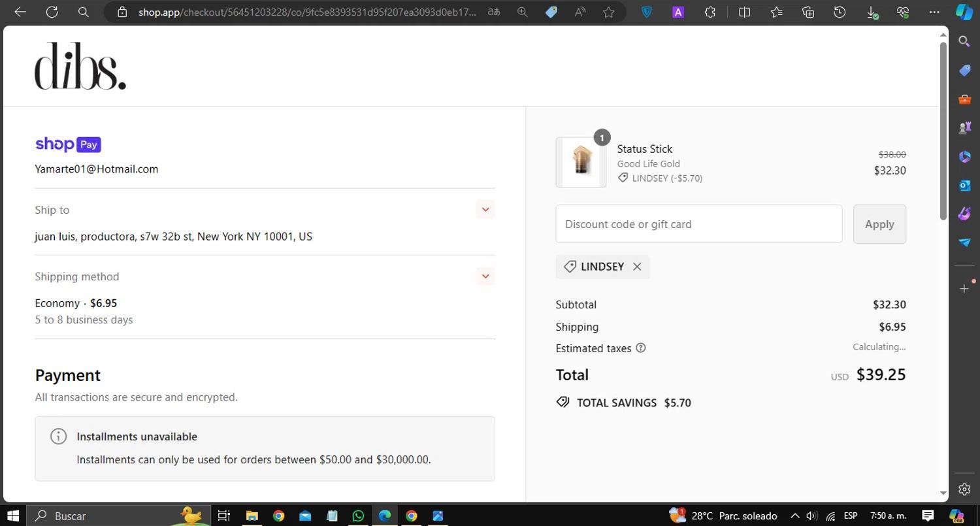
Task: Click the Discount code or gift card field
Action: tap(698, 224)
